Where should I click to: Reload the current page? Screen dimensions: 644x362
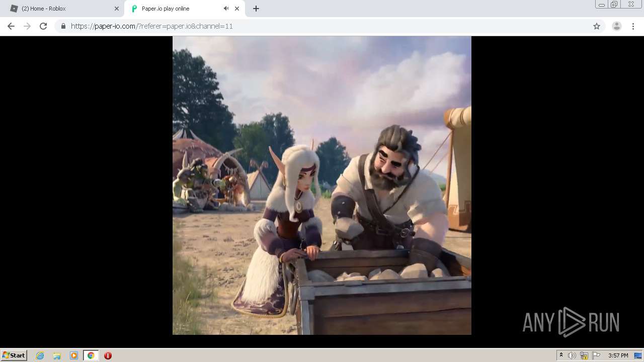click(x=43, y=26)
